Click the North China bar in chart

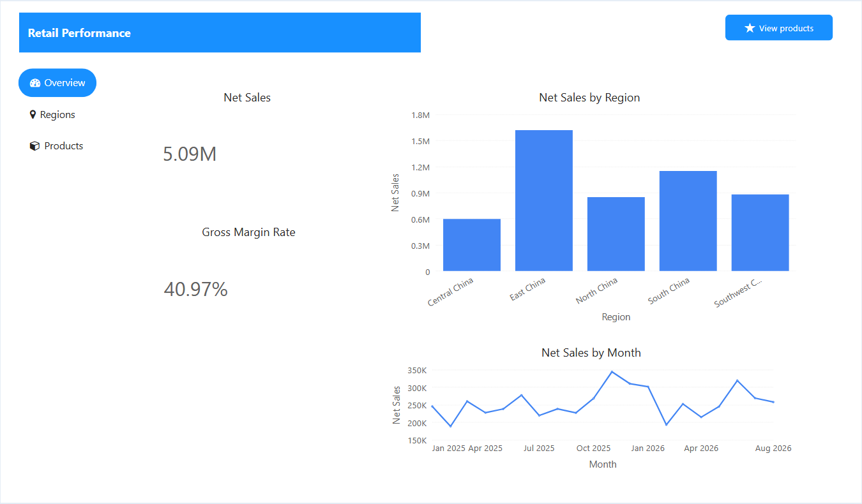point(616,234)
